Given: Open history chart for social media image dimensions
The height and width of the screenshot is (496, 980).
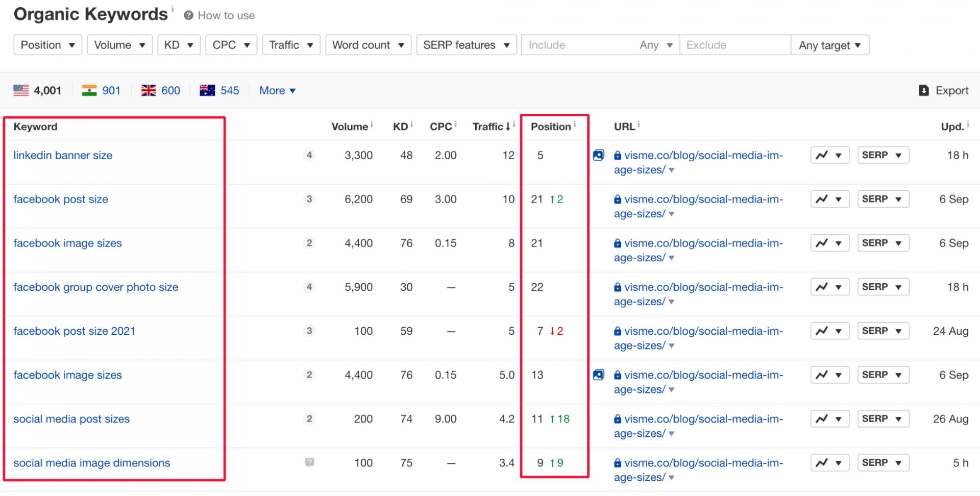Looking at the screenshot, I should pos(829,463).
